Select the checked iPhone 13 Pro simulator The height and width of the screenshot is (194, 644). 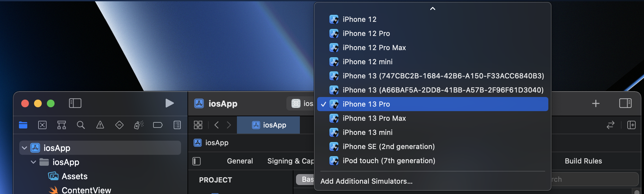click(x=432, y=104)
